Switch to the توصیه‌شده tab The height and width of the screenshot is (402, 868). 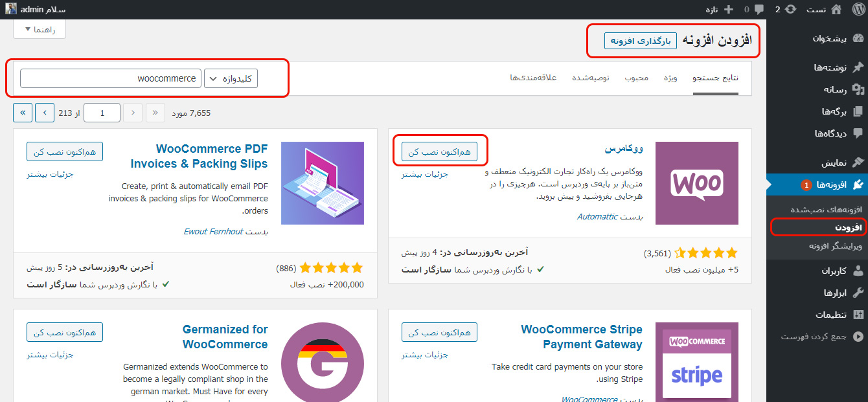pyautogui.click(x=591, y=78)
